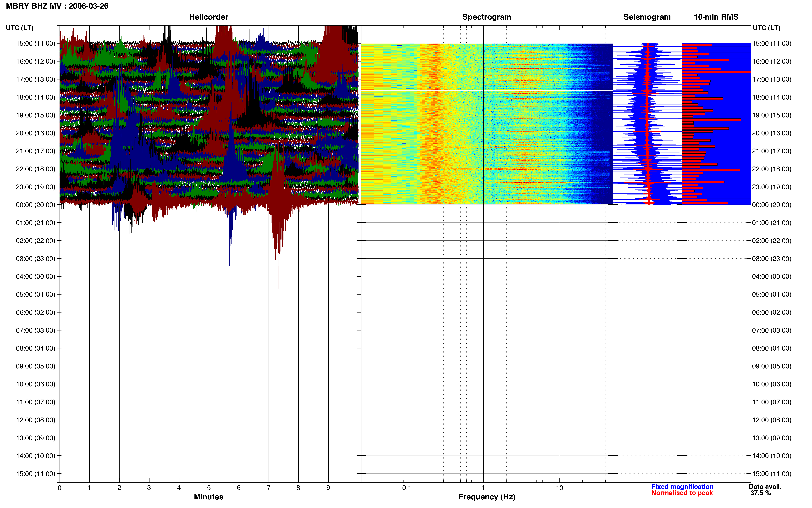Click left-axis label '18:00 (14:00)'
The image size is (812, 508).
(x=36, y=97)
